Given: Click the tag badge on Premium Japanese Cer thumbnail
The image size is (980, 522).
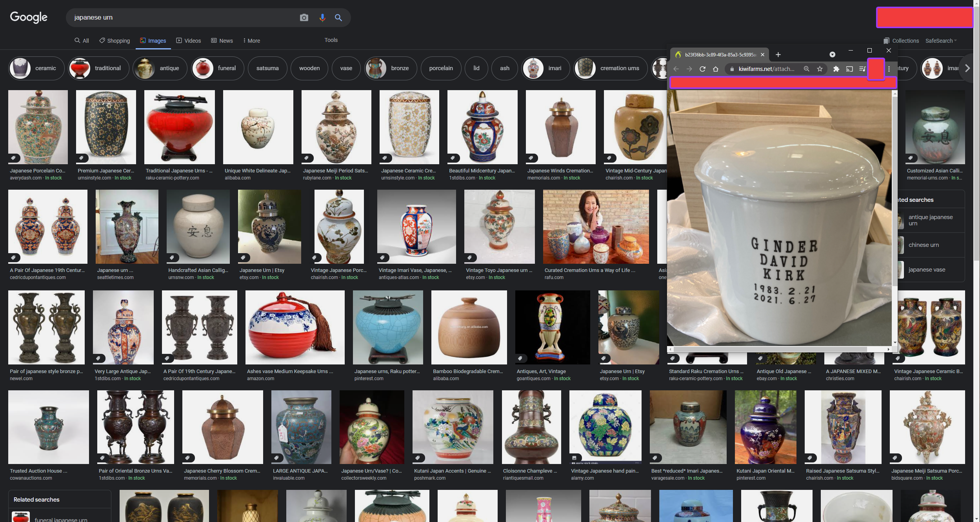Looking at the screenshot, I should coord(82,158).
